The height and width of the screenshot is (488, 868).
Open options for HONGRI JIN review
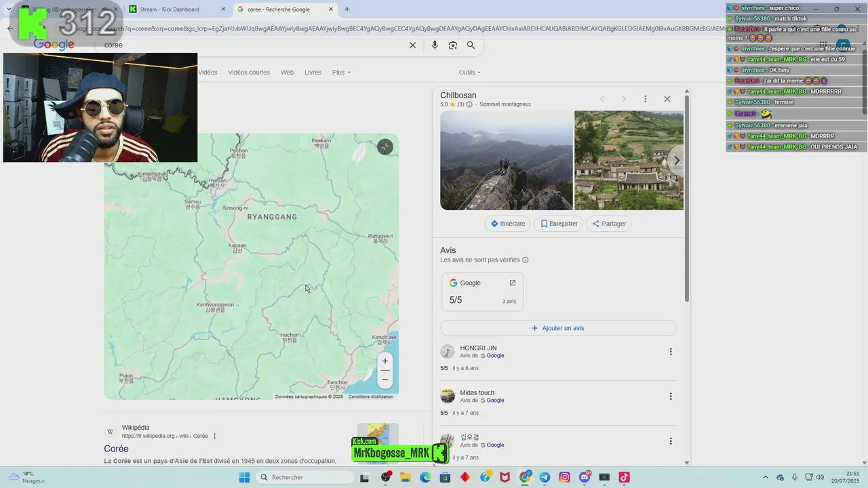(671, 352)
